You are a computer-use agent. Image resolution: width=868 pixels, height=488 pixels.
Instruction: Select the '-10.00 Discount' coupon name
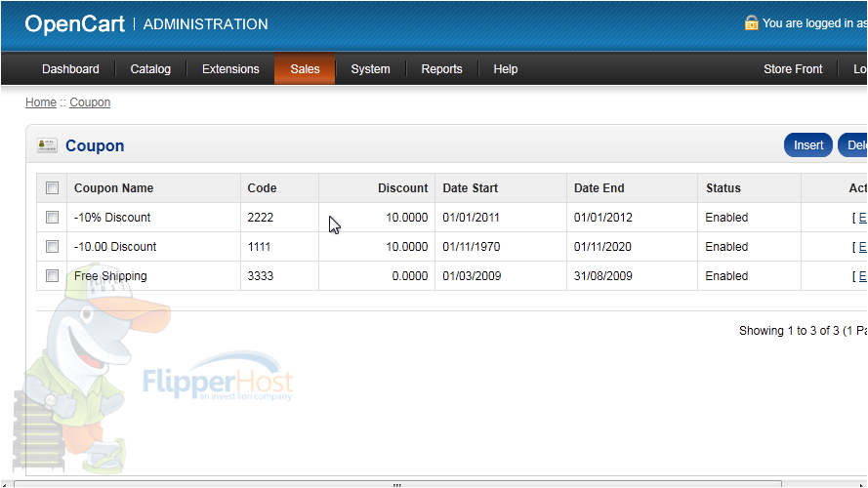(x=115, y=247)
